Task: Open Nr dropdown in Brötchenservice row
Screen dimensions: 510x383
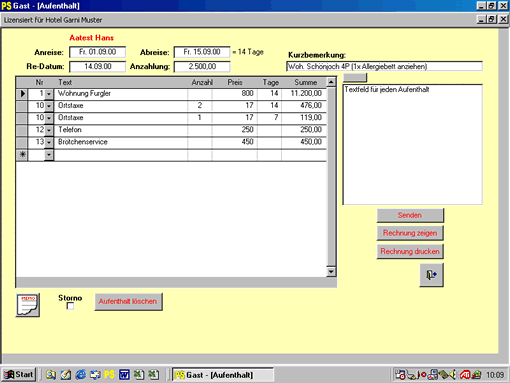Action: [x=49, y=142]
